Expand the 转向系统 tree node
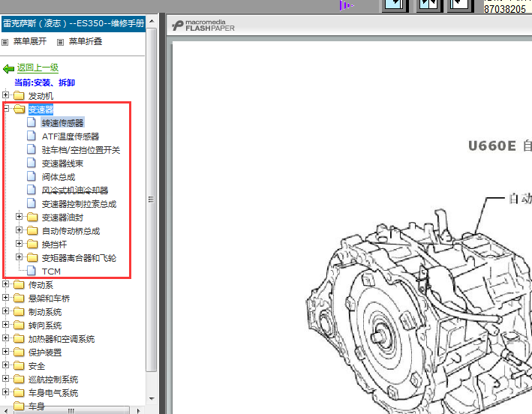 [5, 325]
